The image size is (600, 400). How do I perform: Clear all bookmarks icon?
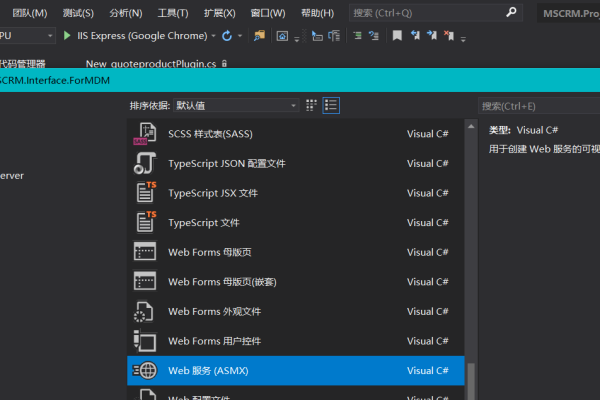point(449,36)
